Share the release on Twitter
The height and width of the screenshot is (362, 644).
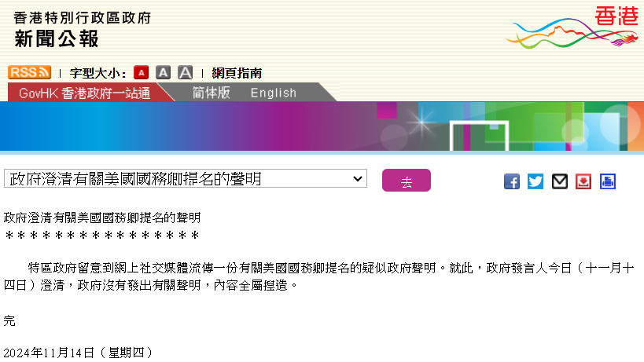535,181
